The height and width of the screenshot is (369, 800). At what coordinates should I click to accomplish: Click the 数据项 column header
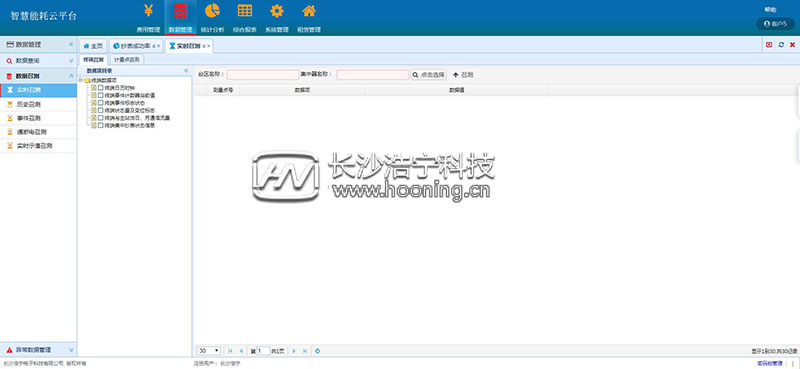point(303,90)
